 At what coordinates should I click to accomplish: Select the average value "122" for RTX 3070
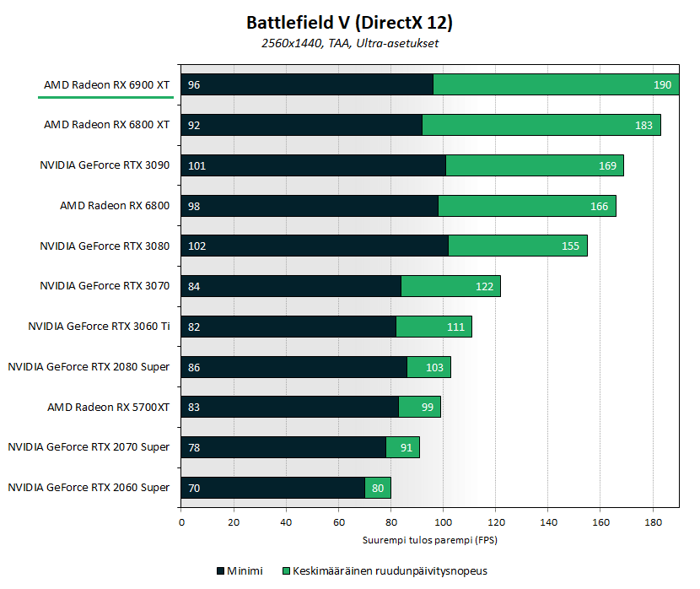(484, 287)
